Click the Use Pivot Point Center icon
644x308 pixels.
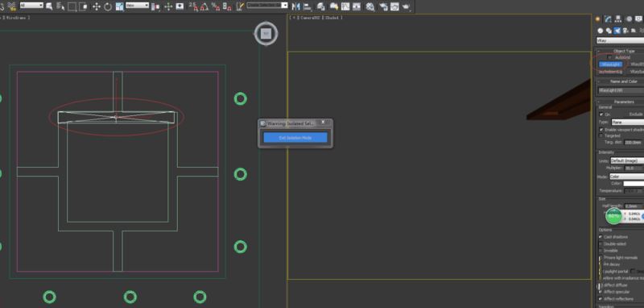[x=156, y=6]
